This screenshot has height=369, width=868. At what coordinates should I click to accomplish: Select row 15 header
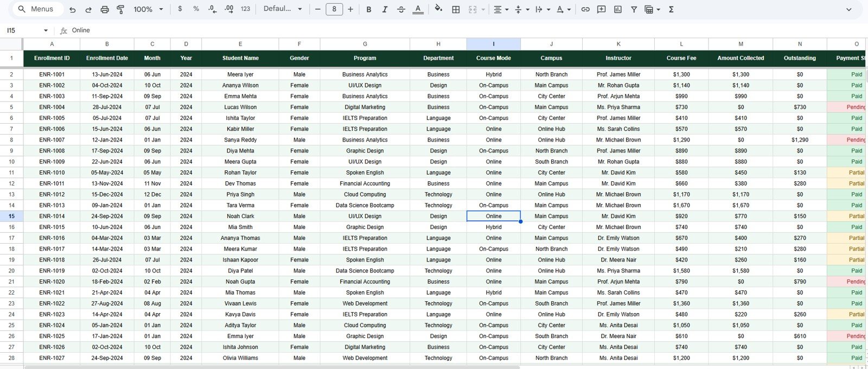[x=11, y=216]
